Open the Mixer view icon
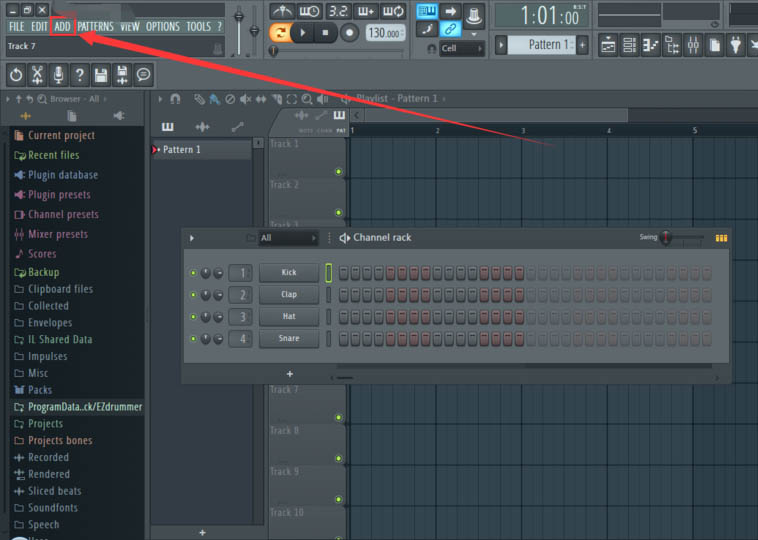Image resolution: width=758 pixels, height=540 pixels. click(x=693, y=46)
